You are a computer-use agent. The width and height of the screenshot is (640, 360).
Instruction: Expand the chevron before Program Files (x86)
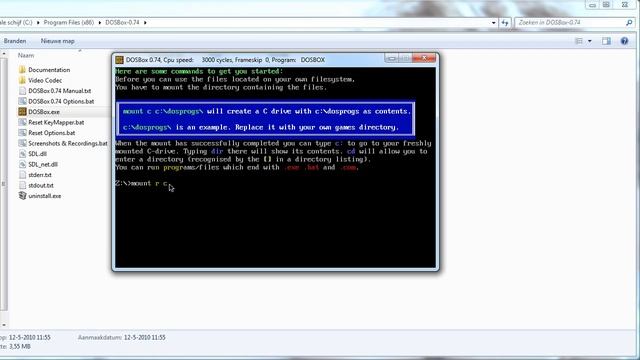click(38, 23)
